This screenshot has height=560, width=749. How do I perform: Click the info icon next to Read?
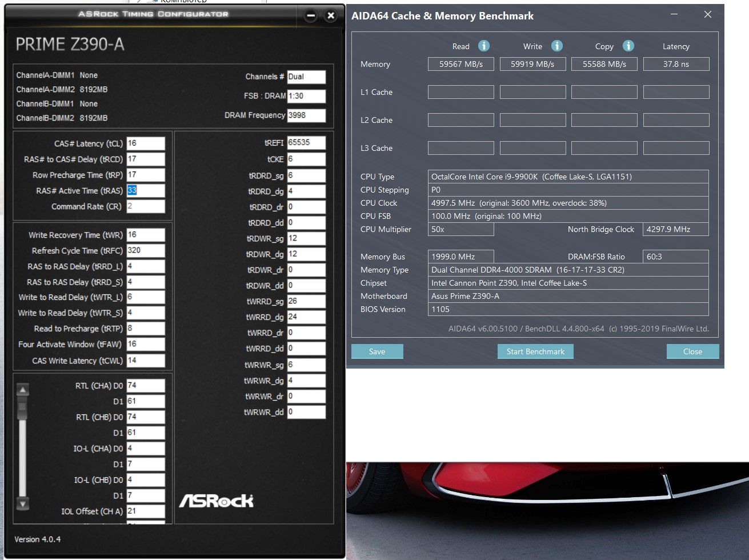[x=484, y=46]
